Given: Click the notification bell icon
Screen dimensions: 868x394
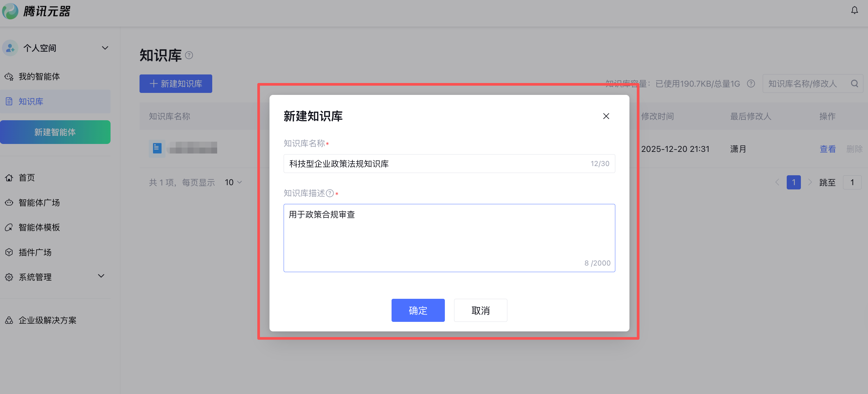Looking at the screenshot, I should pyautogui.click(x=854, y=11).
